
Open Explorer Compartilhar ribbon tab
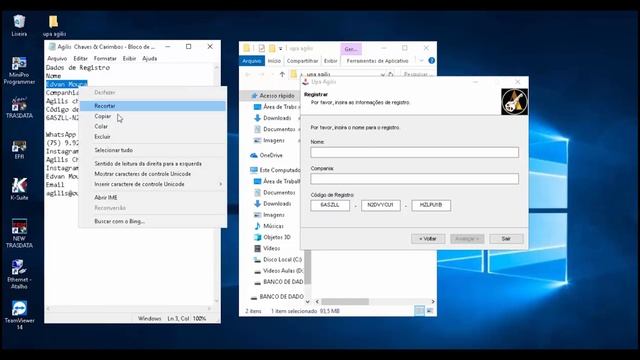[302, 60]
